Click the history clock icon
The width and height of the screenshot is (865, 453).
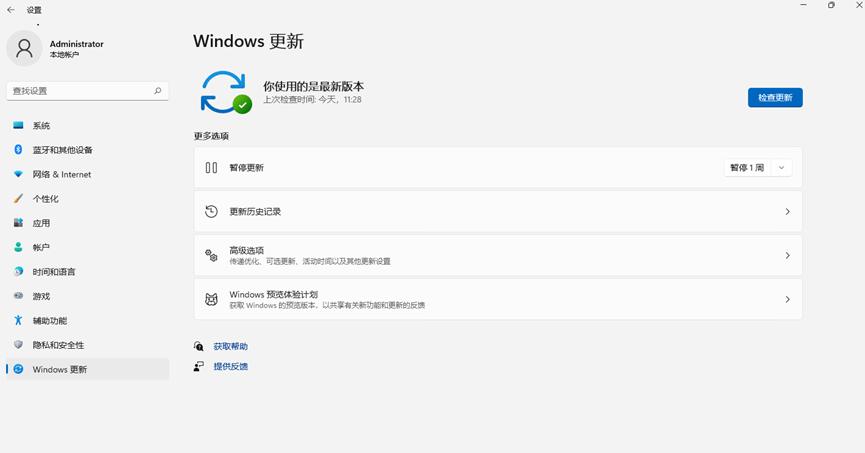click(x=211, y=211)
